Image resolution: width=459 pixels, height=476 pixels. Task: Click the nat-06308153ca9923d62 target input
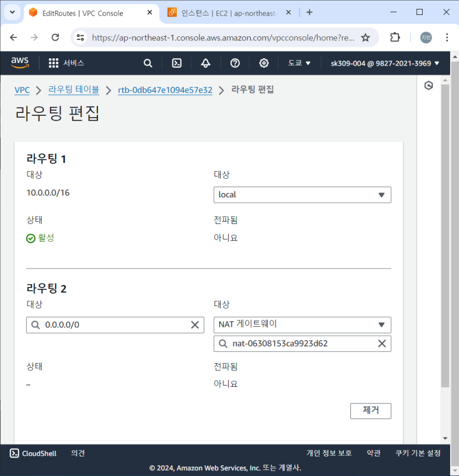tap(302, 343)
